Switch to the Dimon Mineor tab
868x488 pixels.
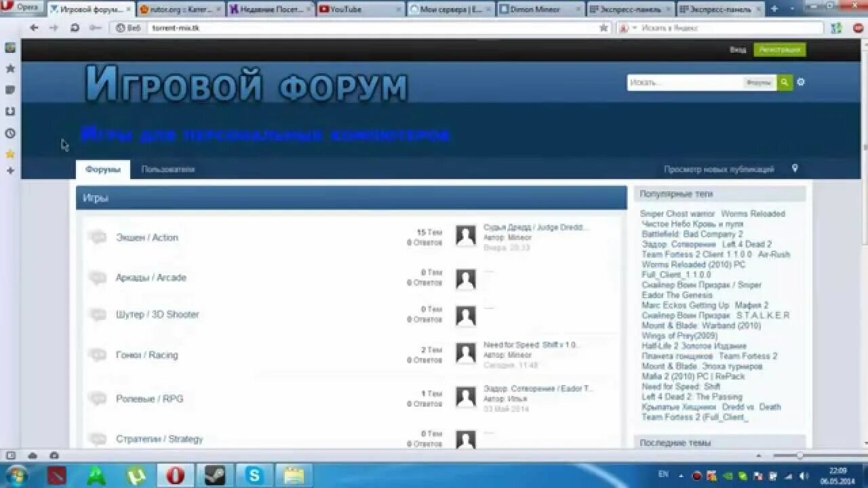tap(539, 9)
